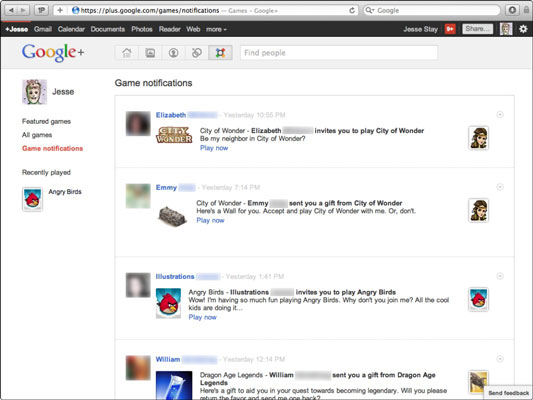
Task: Click William's blurred profile photo
Action: pos(138,368)
